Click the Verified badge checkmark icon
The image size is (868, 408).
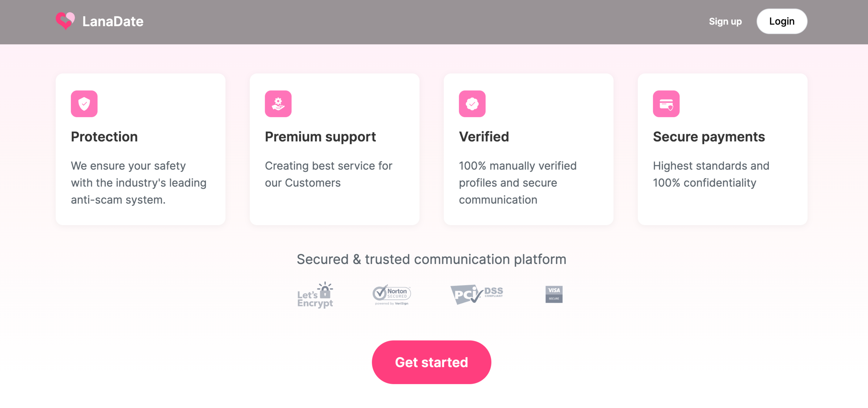(x=472, y=103)
